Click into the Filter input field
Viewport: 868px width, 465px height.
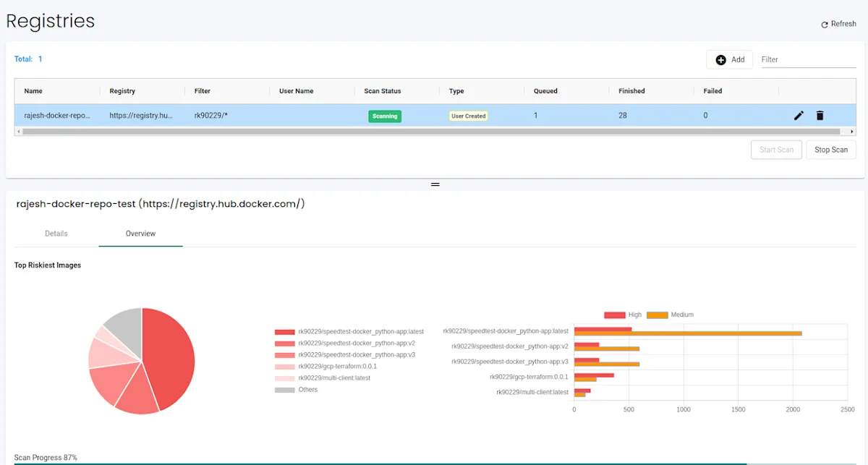click(x=808, y=59)
